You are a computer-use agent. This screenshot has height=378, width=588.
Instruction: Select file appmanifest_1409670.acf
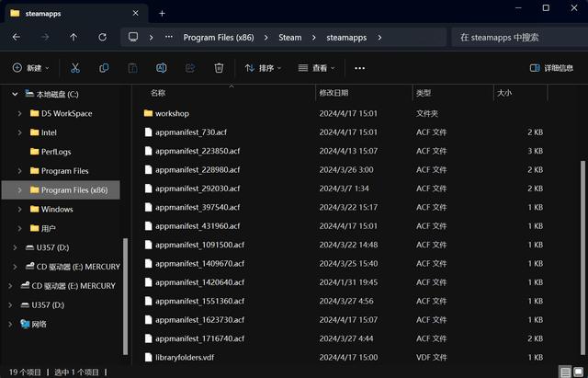[343, 264]
